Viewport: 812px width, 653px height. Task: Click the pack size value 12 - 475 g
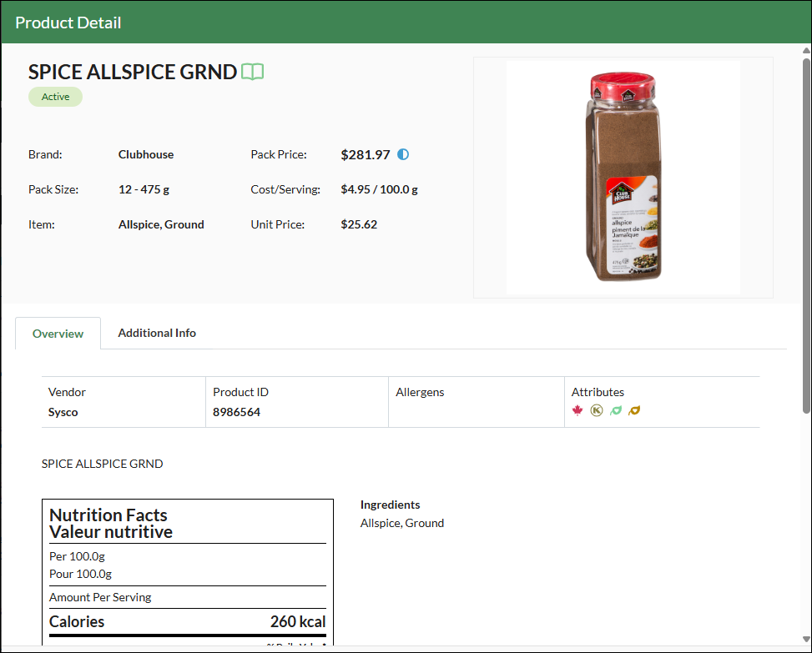click(144, 190)
